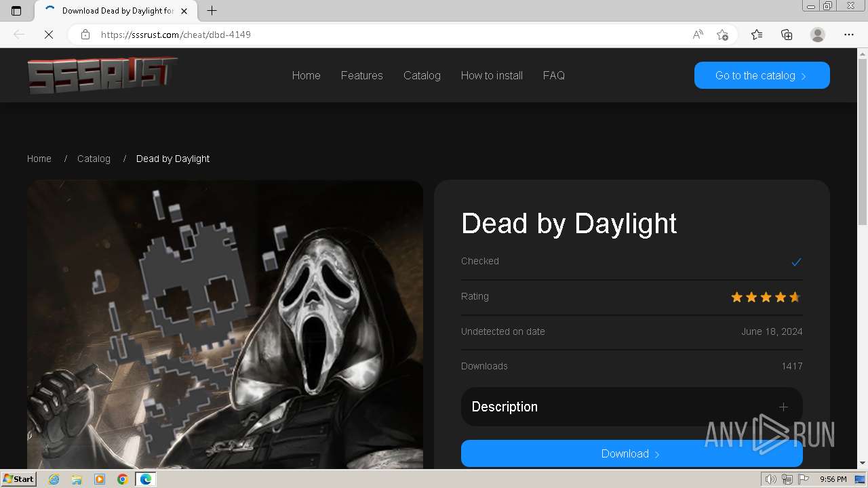
Task: Click the June 18, 2024 date
Action: (x=772, y=331)
